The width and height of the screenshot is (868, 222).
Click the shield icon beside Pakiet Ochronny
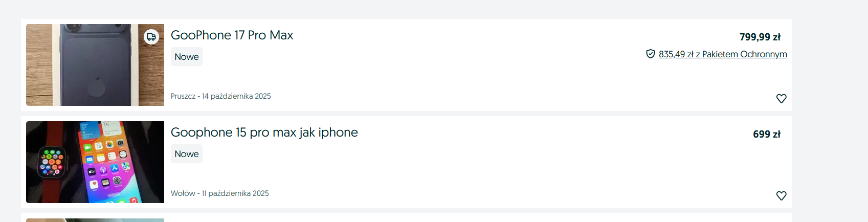[x=650, y=54]
